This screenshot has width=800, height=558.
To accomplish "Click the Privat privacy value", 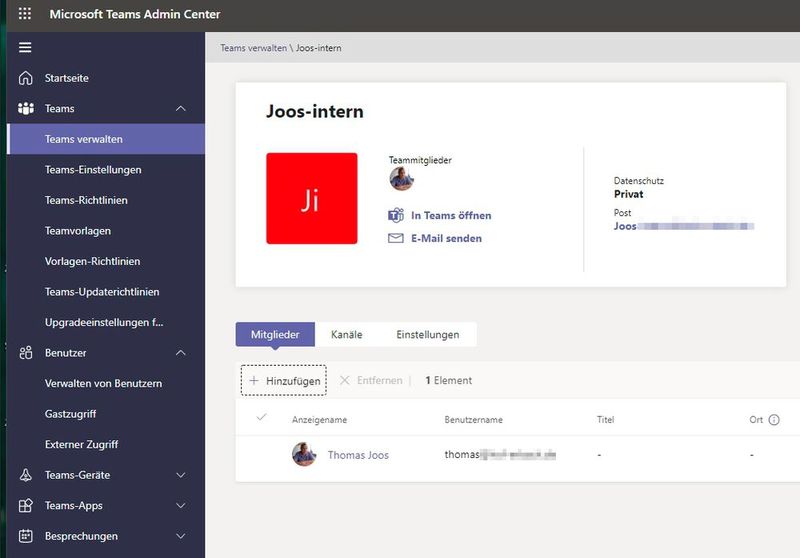I will (x=629, y=194).
